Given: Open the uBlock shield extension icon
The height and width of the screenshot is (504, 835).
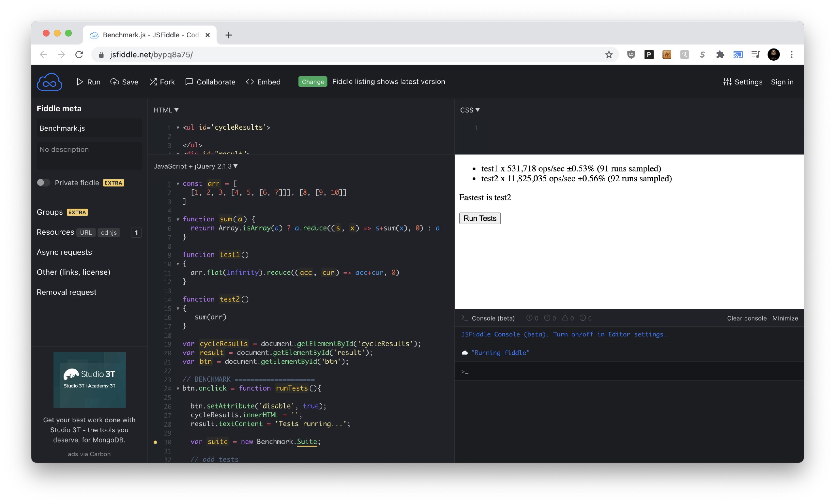Looking at the screenshot, I should 631,54.
